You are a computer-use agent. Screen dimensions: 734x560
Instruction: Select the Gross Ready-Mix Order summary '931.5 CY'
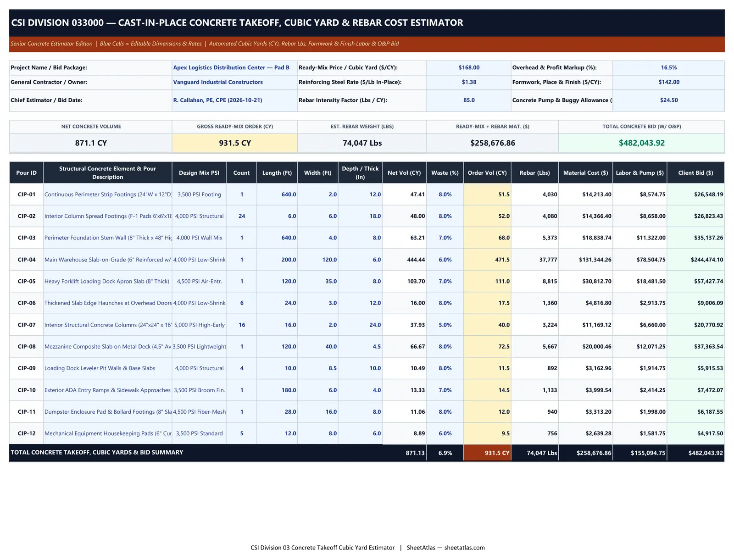click(235, 143)
